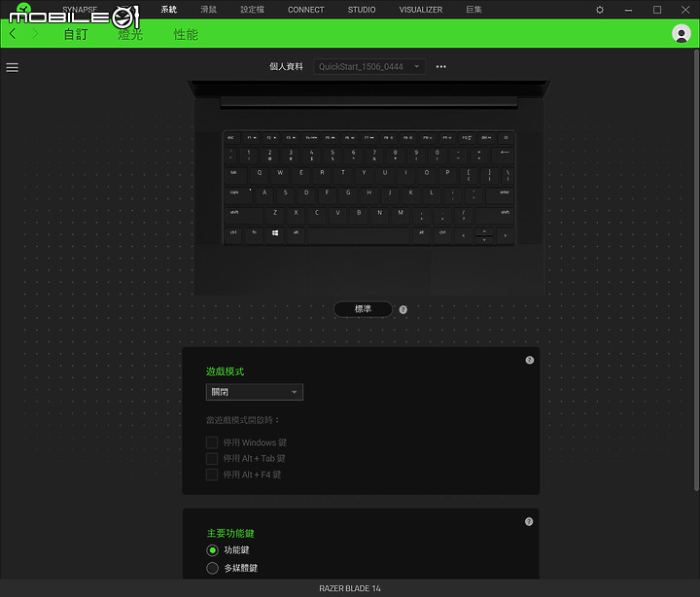The height and width of the screenshot is (597, 700).
Task: Go forward with the right arrow
Action: pyautogui.click(x=35, y=33)
